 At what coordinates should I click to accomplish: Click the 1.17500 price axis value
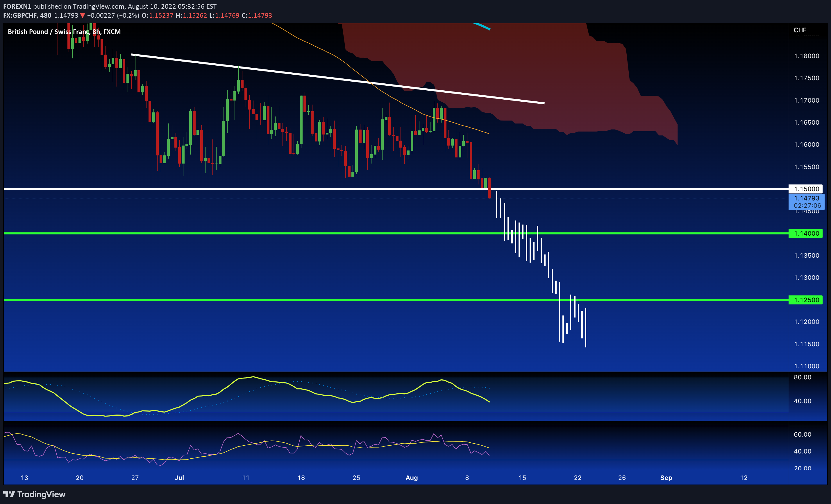(x=806, y=78)
